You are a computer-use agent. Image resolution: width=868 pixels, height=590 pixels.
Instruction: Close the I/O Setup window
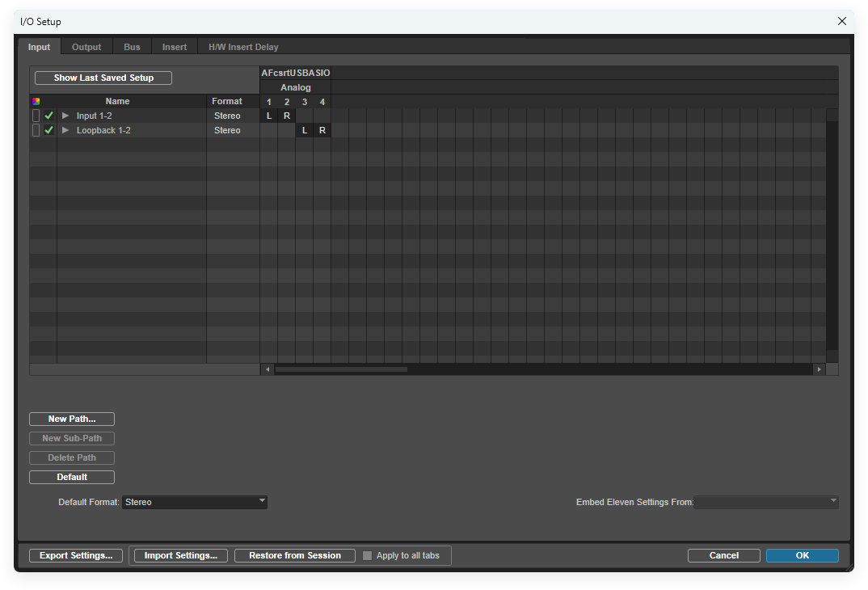[842, 21]
